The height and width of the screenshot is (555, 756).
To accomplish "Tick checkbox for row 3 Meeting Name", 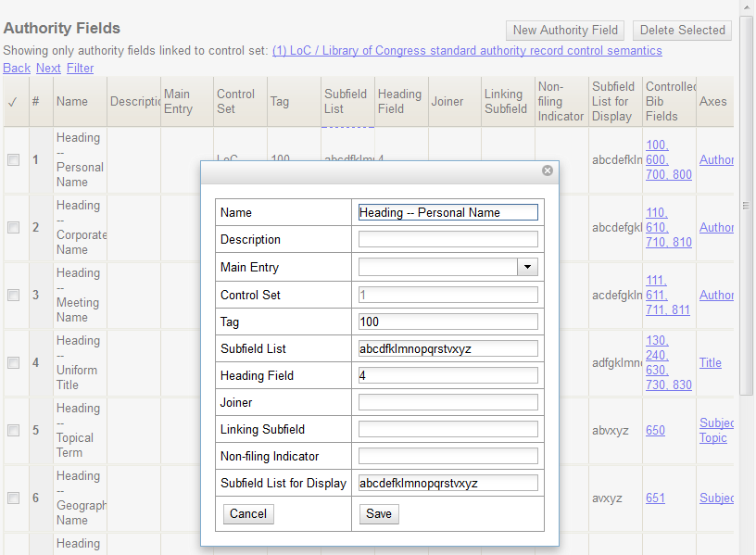I will coord(14,295).
